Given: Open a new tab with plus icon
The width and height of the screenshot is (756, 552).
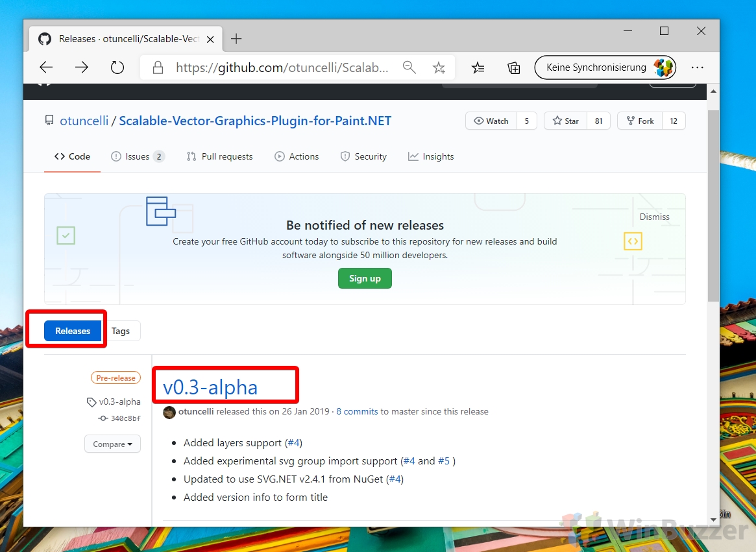Looking at the screenshot, I should coord(236,39).
